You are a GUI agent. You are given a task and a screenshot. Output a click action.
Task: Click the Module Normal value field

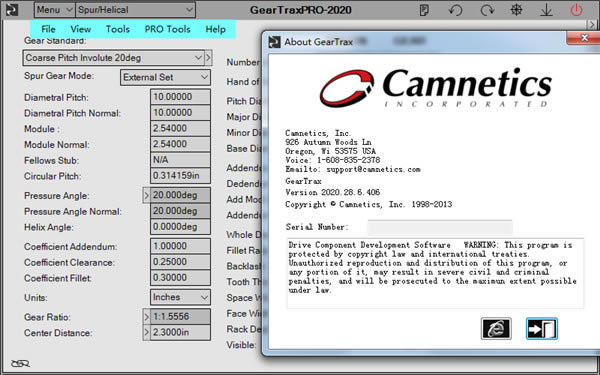coord(180,144)
